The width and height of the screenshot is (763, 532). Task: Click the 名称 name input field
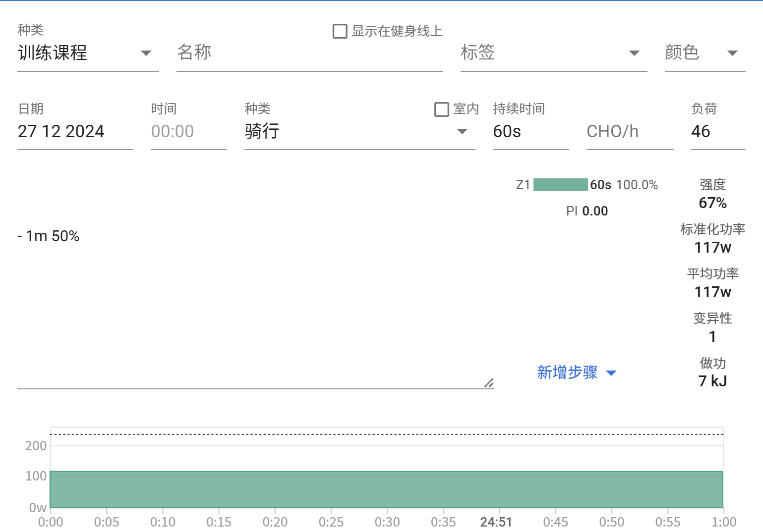pyautogui.click(x=309, y=53)
